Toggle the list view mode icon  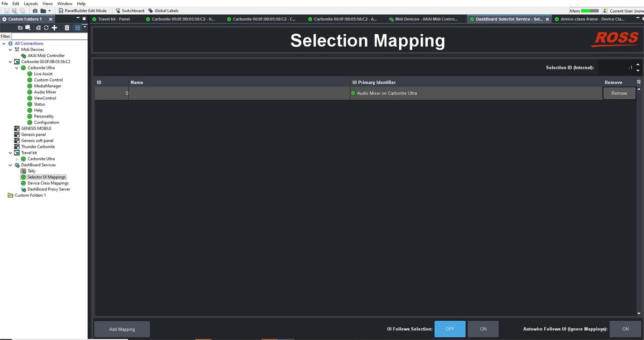pos(78,27)
